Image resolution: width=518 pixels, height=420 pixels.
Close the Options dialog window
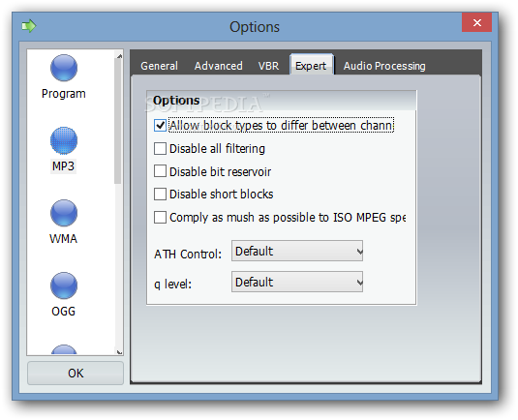[476, 22]
